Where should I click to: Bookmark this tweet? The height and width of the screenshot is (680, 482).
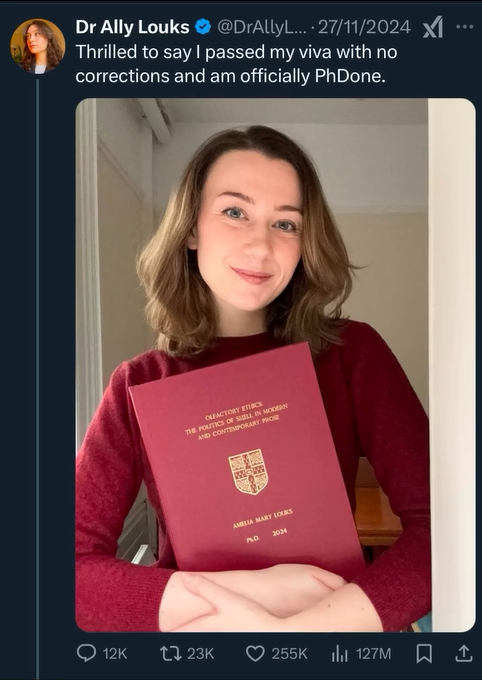tap(424, 654)
